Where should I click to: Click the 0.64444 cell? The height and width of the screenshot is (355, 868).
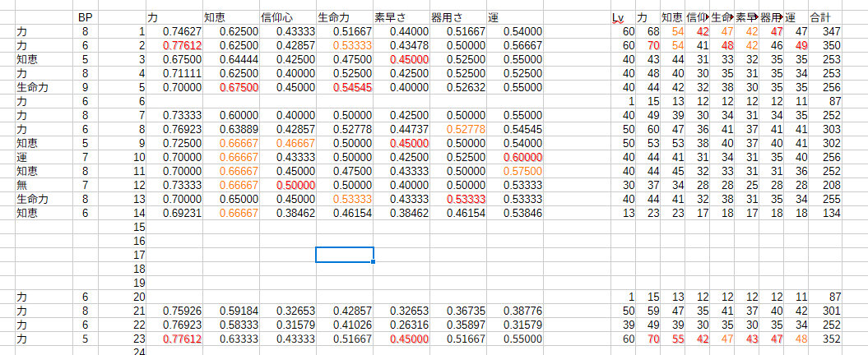[x=231, y=59]
